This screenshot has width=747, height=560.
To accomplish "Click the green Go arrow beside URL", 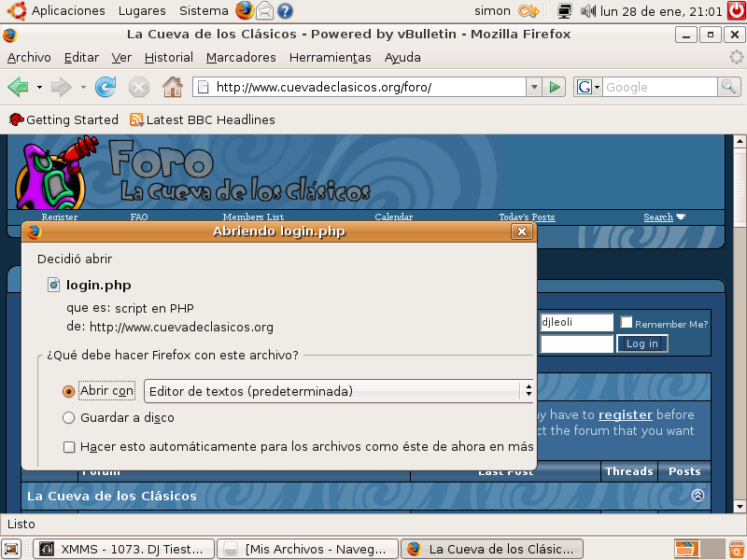I will click(x=554, y=87).
